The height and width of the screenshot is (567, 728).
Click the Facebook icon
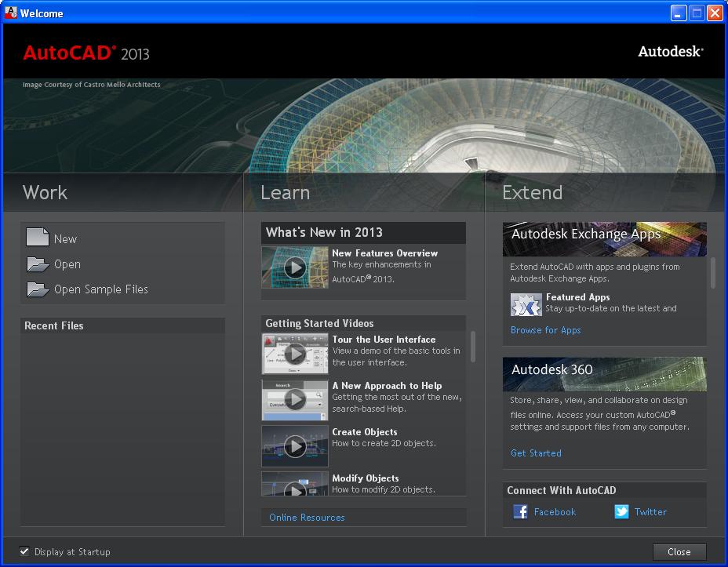click(x=520, y=511)
